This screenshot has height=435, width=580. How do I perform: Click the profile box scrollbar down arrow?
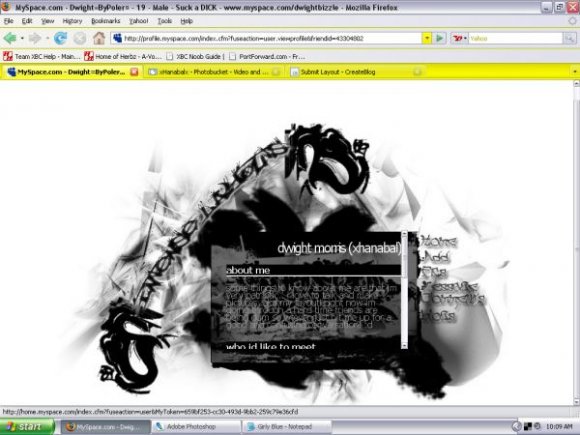404,345
